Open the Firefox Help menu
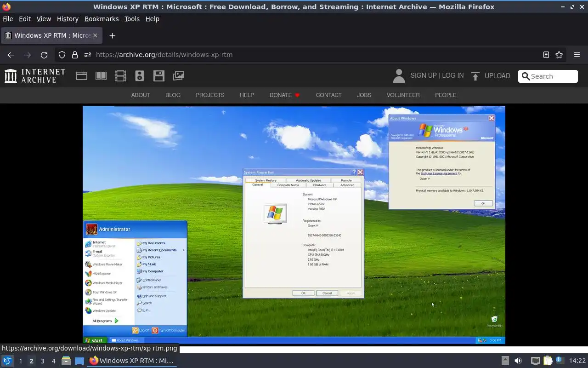This screenshot has height=368, width=588. [152, 19]
